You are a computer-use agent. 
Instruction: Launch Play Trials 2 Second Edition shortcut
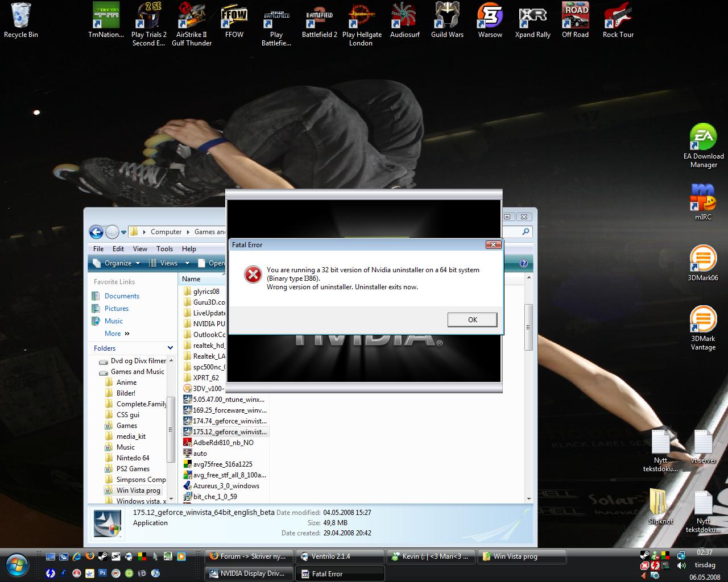tap(149, 24)
